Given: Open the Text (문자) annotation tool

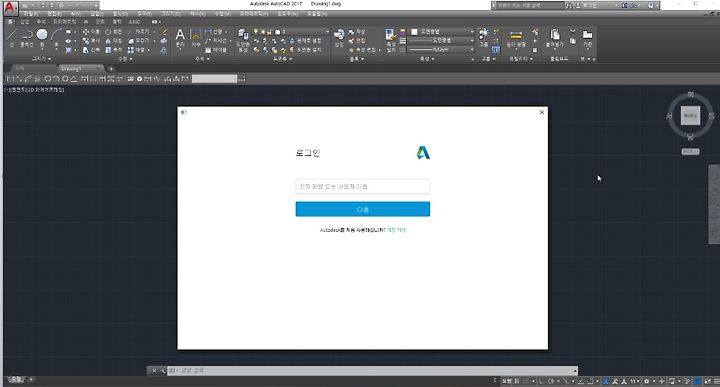Looking at the screenshot, I should coord(180,38).
